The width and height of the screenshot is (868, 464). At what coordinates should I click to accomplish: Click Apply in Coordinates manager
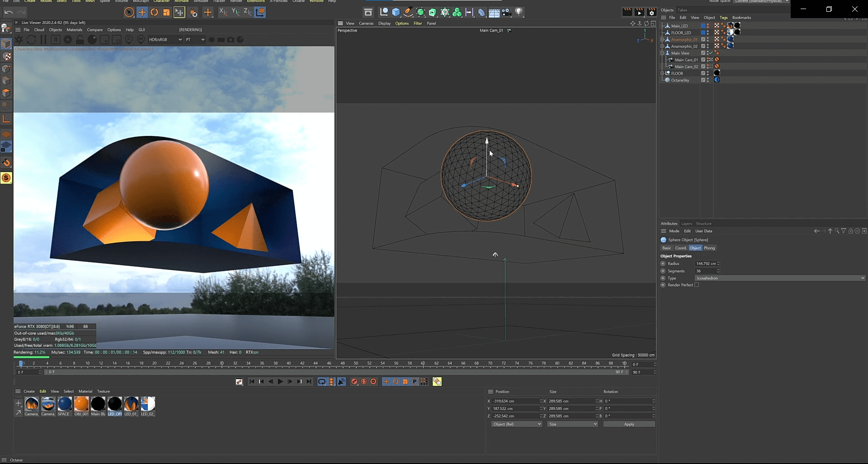629,424
